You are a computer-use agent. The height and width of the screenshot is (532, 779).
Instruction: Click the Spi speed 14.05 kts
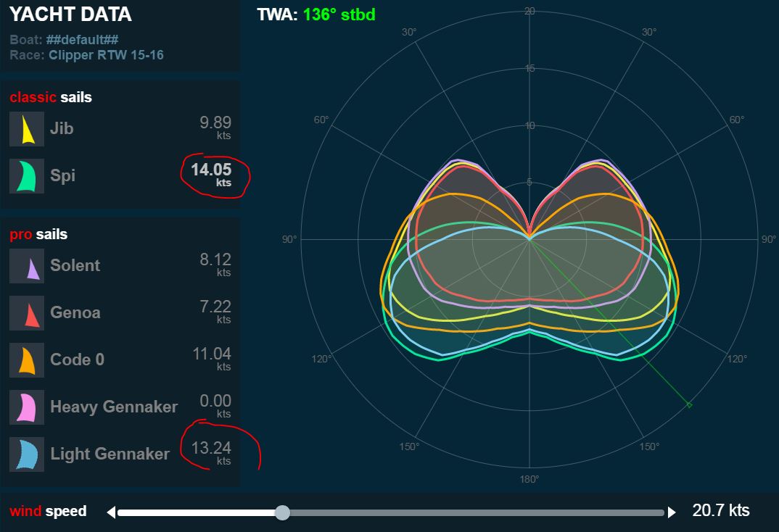pos(211,175)
